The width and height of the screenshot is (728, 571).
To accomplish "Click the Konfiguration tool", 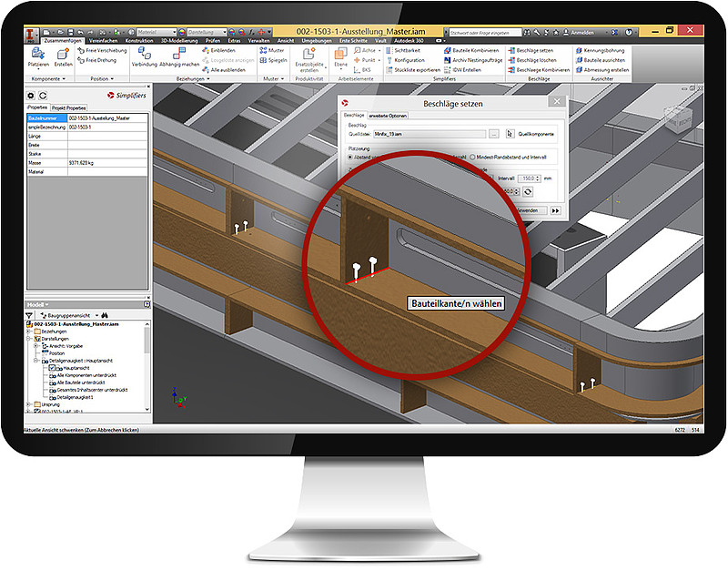I will pyautogui.click(x=405, y=60).
